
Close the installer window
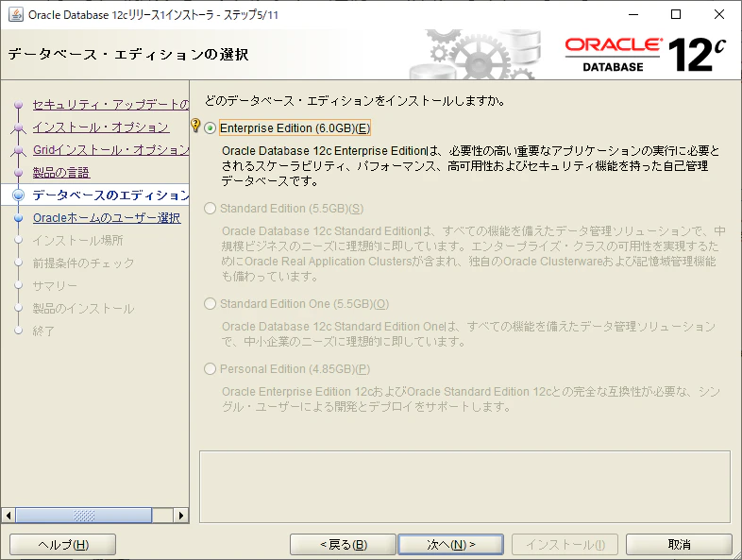point(719,15)
